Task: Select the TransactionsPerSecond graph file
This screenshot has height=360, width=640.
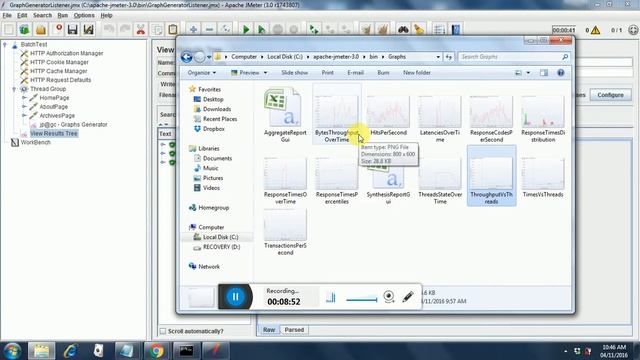Action: pos(285,232)
